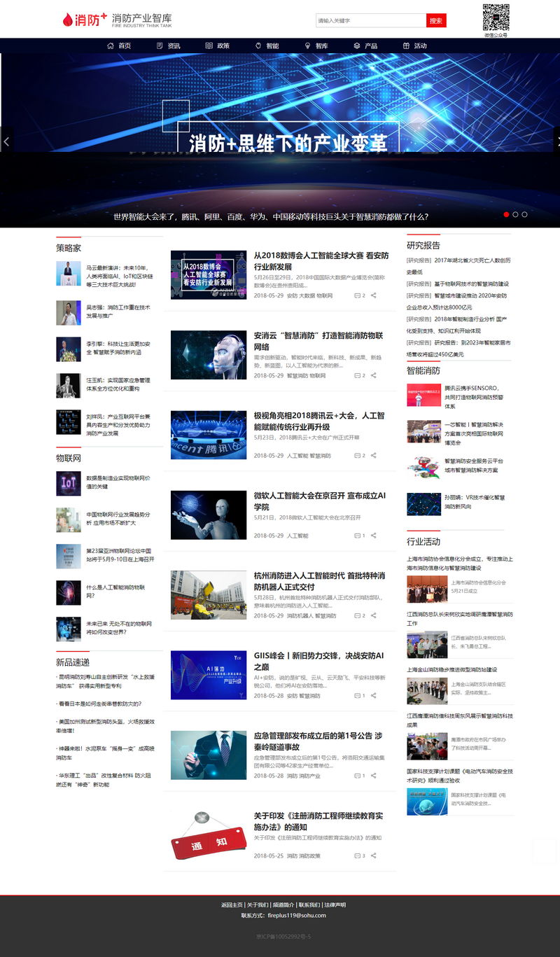This screenshot has height=957, width=560.
Task: Click share icon on 应急管理部 article
Action: [374, 776]
